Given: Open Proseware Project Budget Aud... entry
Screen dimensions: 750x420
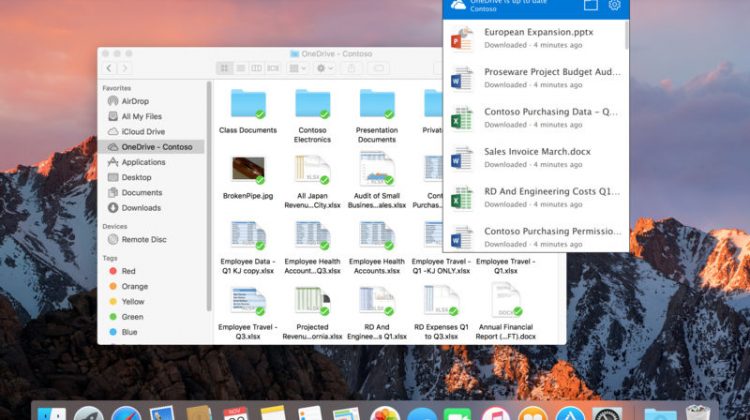Looking at the screenshot, I should 534,78.
